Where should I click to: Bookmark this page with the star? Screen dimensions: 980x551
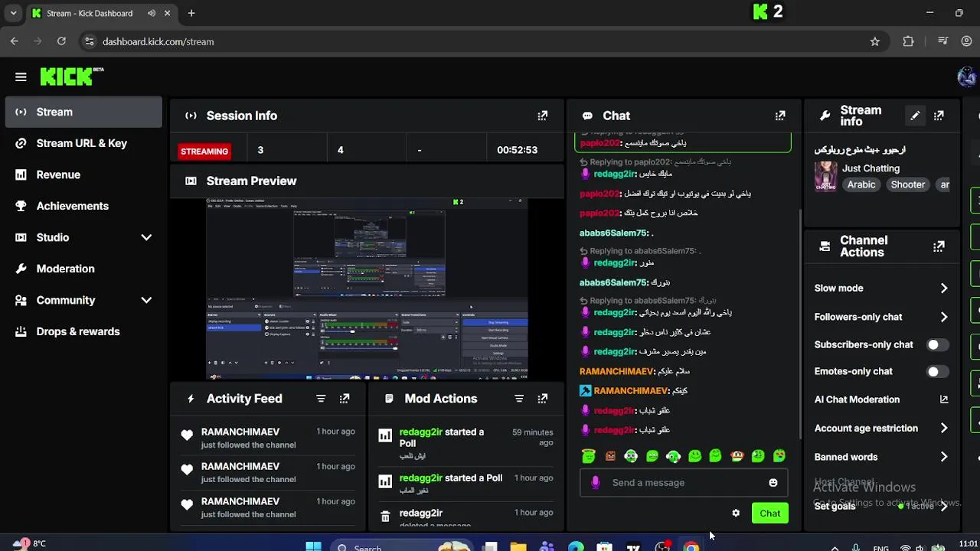coord(875,41)
